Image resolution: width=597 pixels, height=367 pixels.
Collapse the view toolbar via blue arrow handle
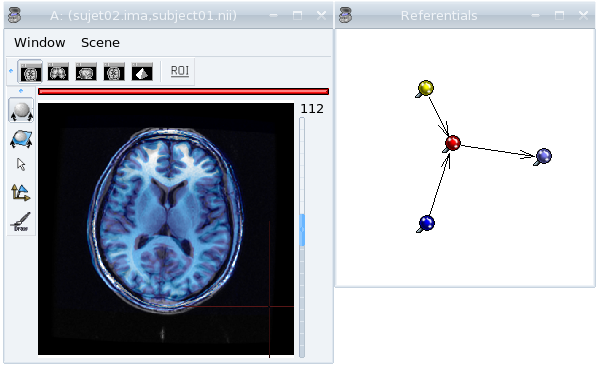coord(11,71)
